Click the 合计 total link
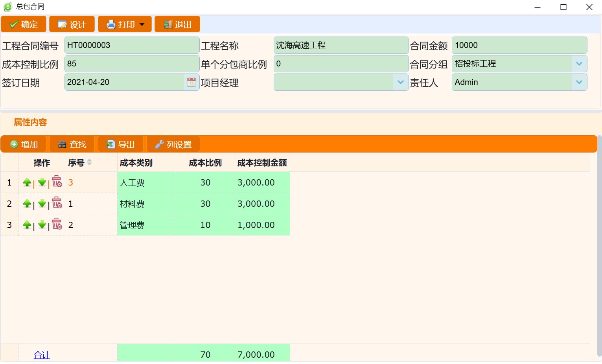This screenshot has height=364, width=602. (x=42, y=355)
